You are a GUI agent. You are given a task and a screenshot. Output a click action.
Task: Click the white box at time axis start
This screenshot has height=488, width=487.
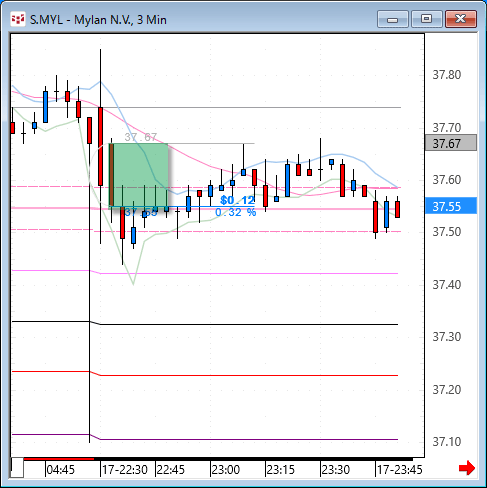point(17,468)
